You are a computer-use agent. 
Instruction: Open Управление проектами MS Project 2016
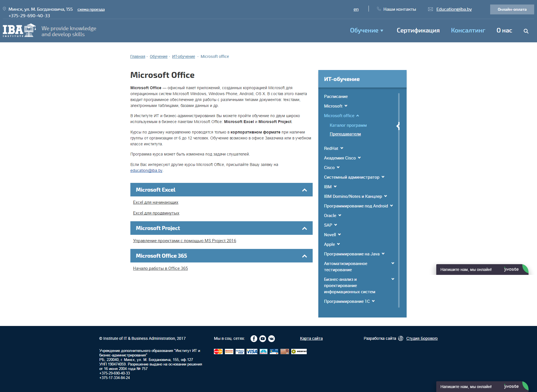pyautogui.click(x=185, y=241)
